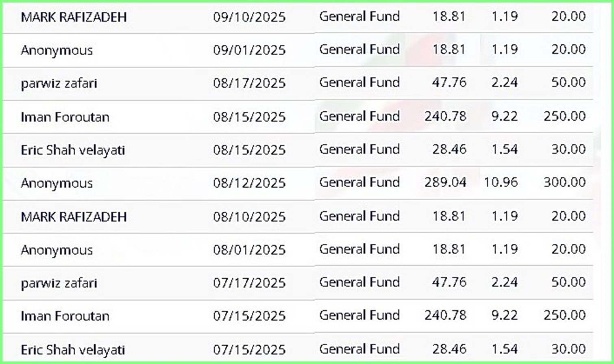Select parwiz zafari's name on the 08/17/2025 row

click(x=59, y=84)
